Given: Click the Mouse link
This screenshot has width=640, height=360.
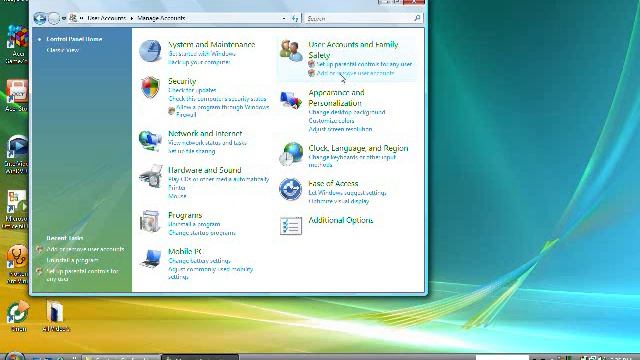Looking at the screenshot, I should (177, 196).
